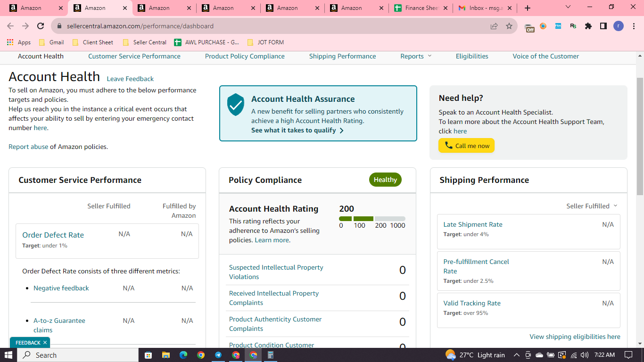Open See what it takes to qualify
The width and height of the screenshot is (644, 362).
297,130
